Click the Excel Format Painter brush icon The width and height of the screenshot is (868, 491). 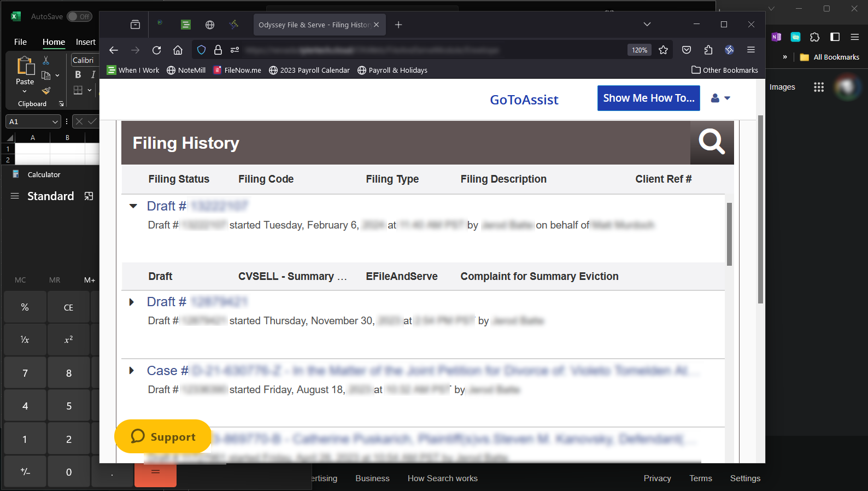coord(46,91)
